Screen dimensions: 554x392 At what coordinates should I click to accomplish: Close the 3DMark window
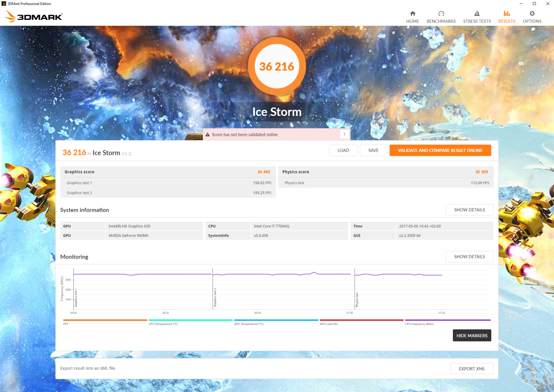(x=548, y=4)
